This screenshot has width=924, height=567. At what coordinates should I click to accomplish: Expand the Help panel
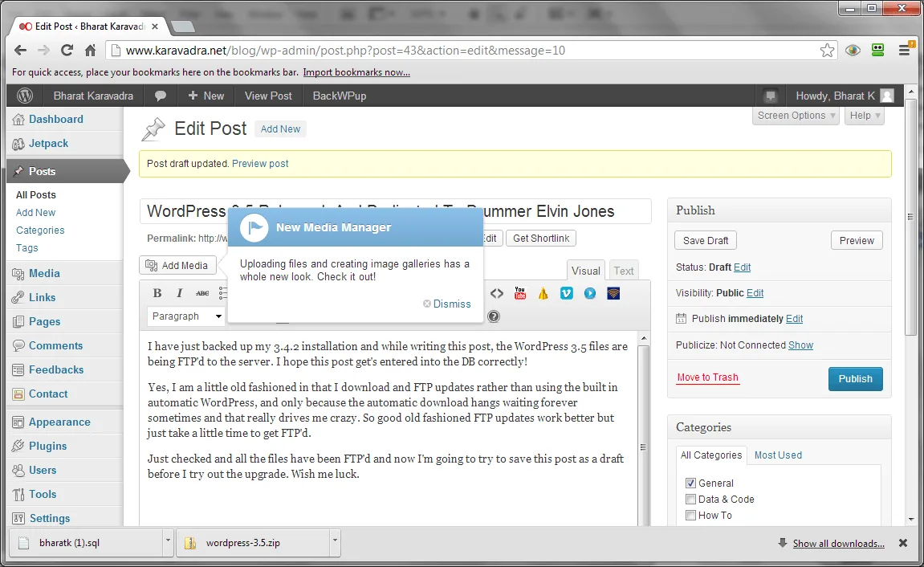point(865,116)
